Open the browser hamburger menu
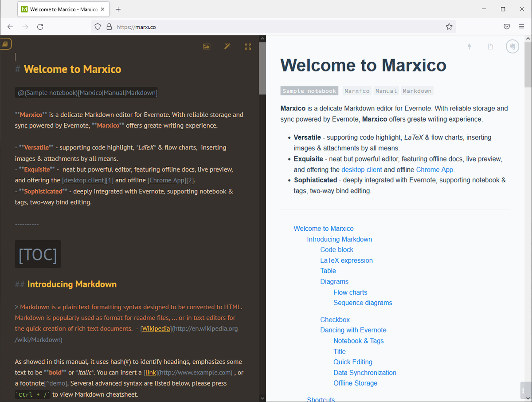The height and width of the screenshot is (402, 532). 521,27
